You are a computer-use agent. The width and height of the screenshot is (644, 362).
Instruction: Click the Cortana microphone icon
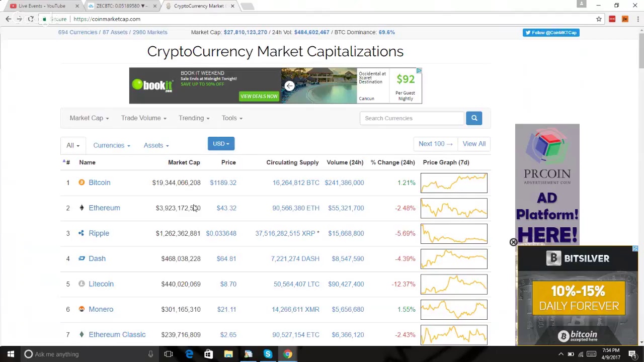tap(150, 354)
